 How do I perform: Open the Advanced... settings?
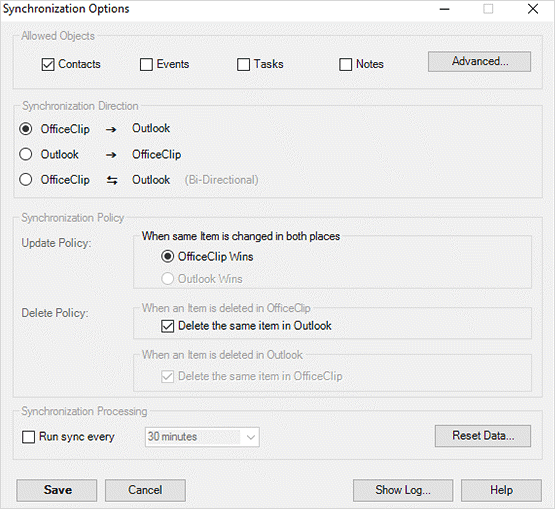[479, 62]
